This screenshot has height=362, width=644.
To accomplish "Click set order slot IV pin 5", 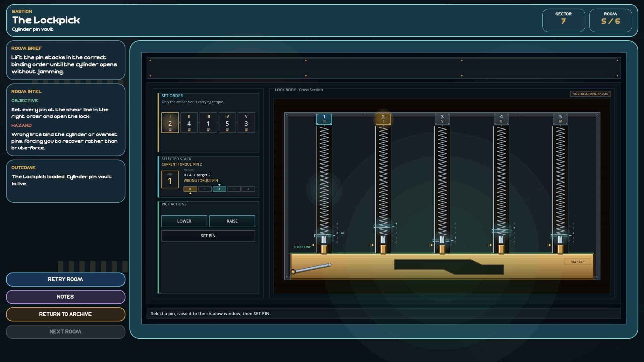I will click(227, 123).
